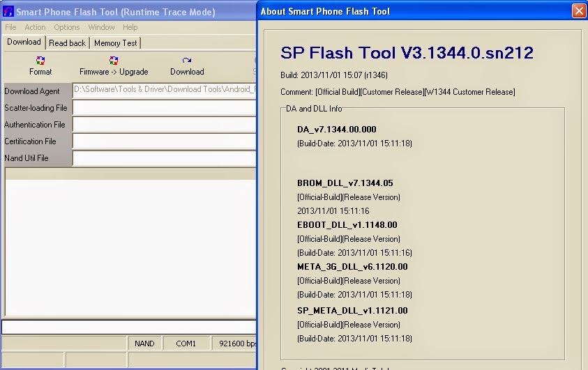Click the SP Flash Tool V3.1344.0.sn212 heading
The height and width of the screenshot is (370, 588).
click(x=407, y=53)
